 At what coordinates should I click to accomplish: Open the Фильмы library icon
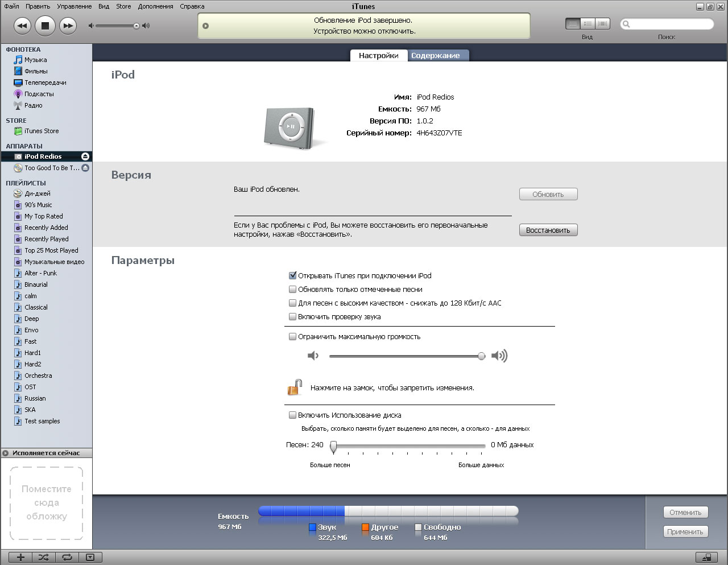[18, 71]
